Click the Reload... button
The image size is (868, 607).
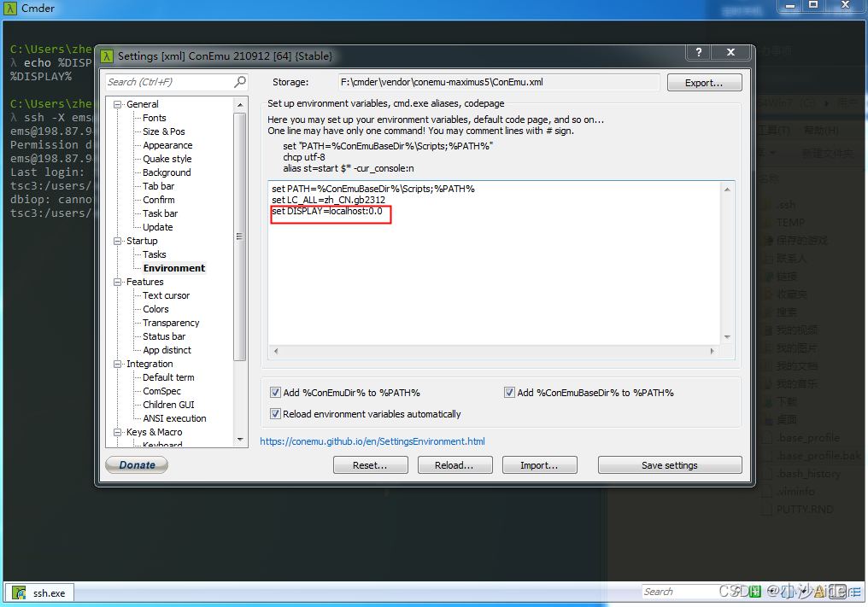click(455, 464)
